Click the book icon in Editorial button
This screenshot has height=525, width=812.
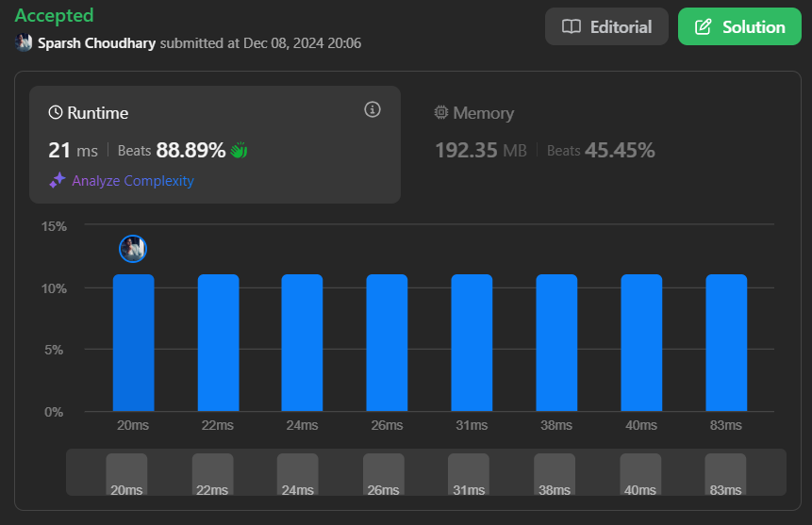[571, 26]
